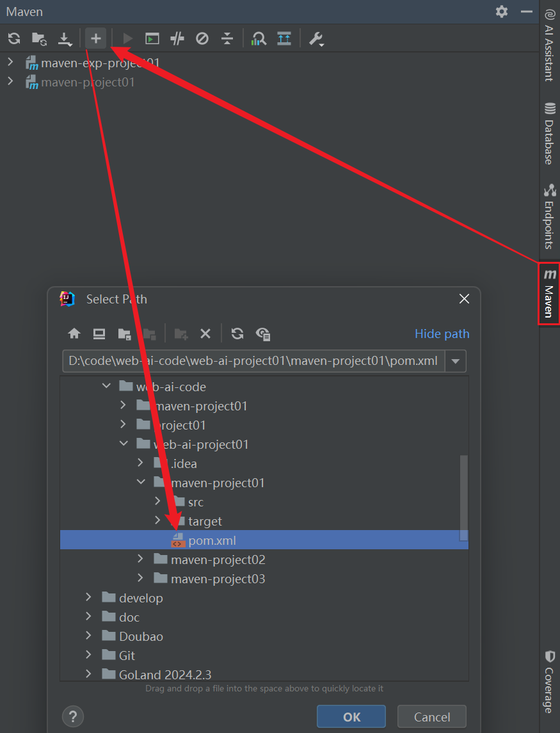560x733 pixels.
Task: Expand maven-project03 folder
Action: pyautogui.click(x=141, y=577)
